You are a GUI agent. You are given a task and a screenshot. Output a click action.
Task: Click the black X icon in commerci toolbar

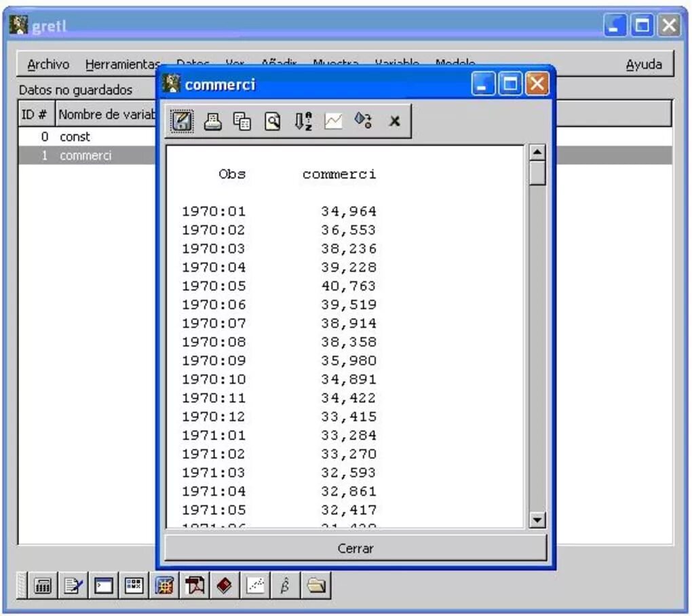click(x=395, y=121)
